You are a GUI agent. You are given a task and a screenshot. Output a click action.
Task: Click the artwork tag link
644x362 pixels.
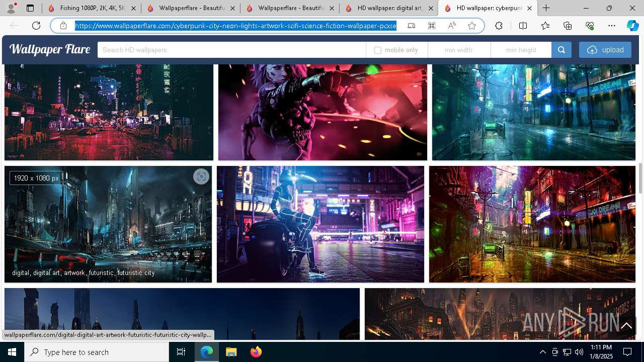(x=74, y=273)
